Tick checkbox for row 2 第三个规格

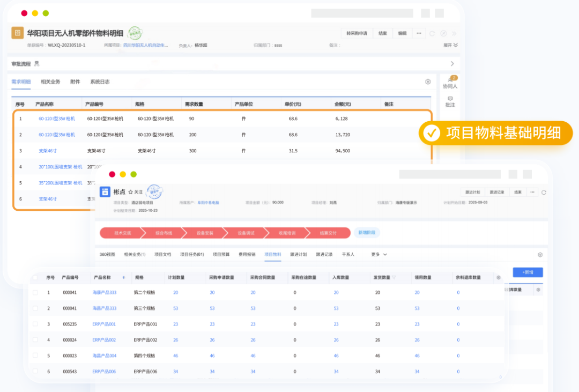35,308
